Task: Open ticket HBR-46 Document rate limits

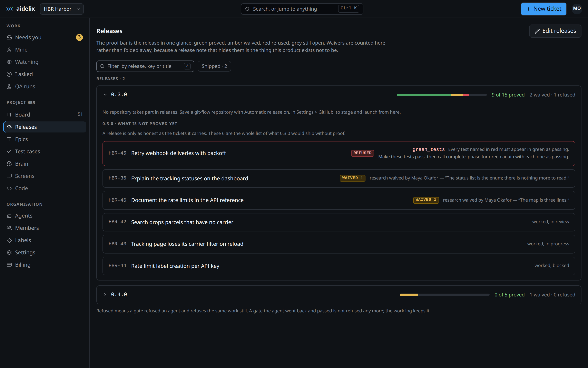Action: point(339,200)
